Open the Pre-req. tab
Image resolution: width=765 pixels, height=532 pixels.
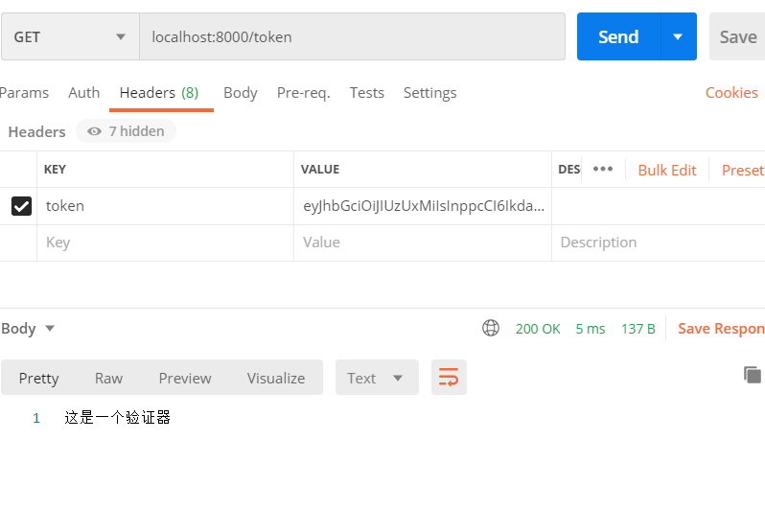click(x=304, y=93)
